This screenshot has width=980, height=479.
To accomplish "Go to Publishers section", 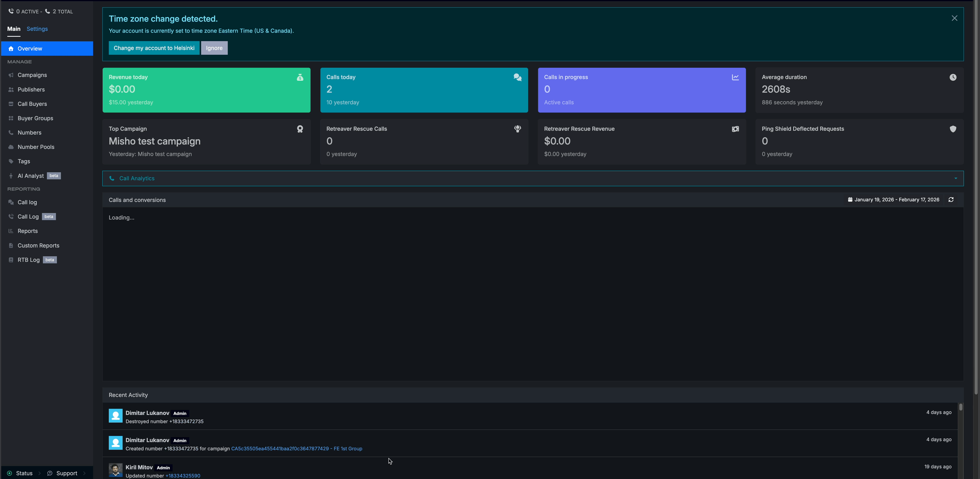I will pyautogui.click(x=31, y=90).
